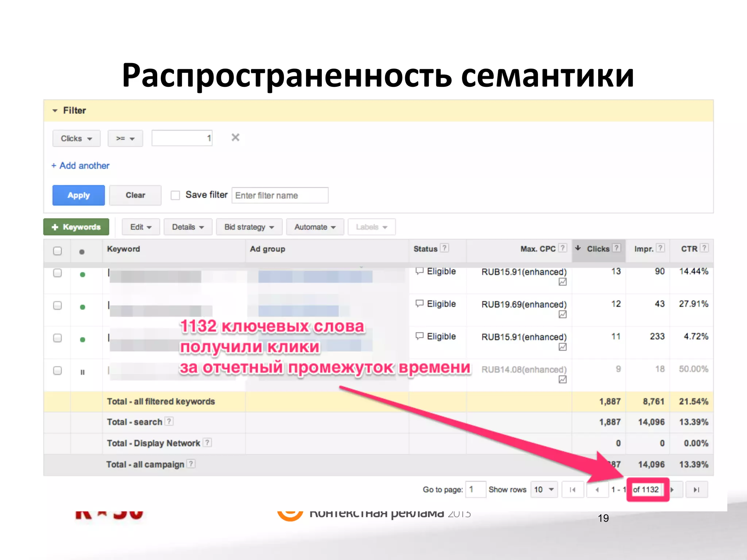Click the Total - all campaign help icon

(x=191, y=463)
